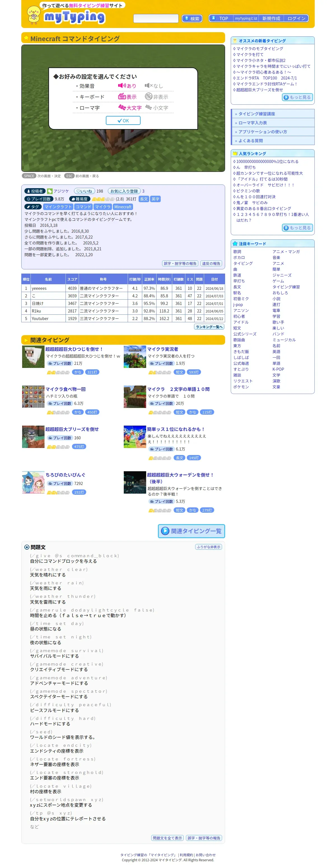Open the 新規作成 navigation tab

click(271, 18)
